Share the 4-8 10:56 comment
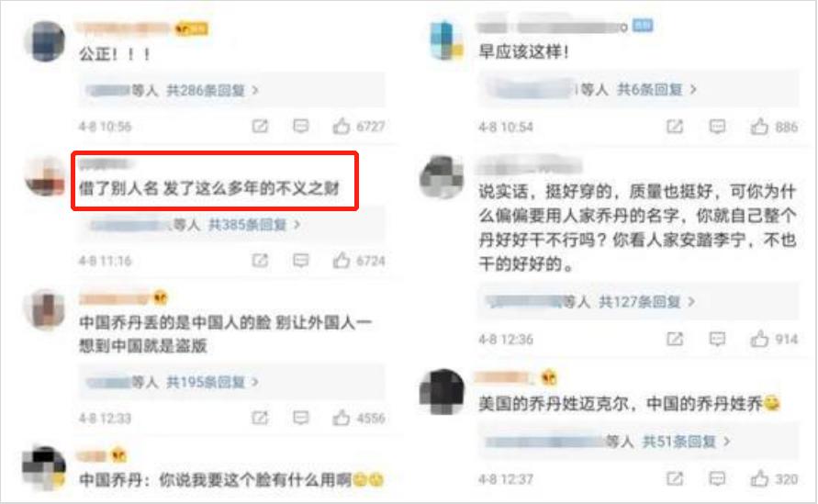818x504 pixels. [260, 126]
